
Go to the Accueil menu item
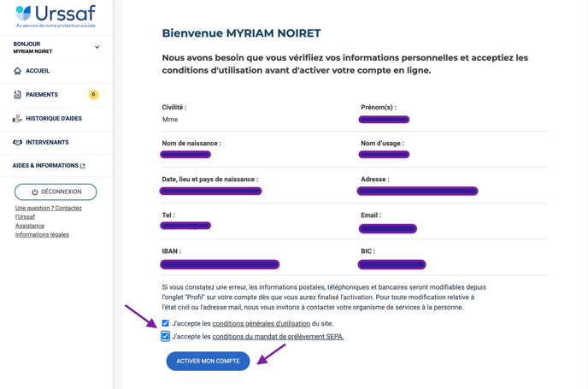point(56,71)
